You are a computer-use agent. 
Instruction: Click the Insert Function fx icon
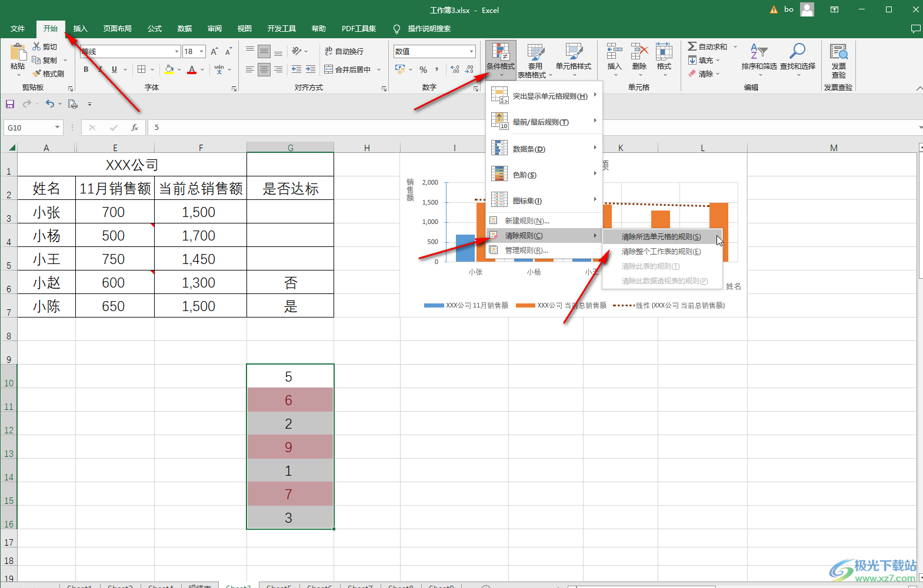pyautogui.click(x=135, y=128)
